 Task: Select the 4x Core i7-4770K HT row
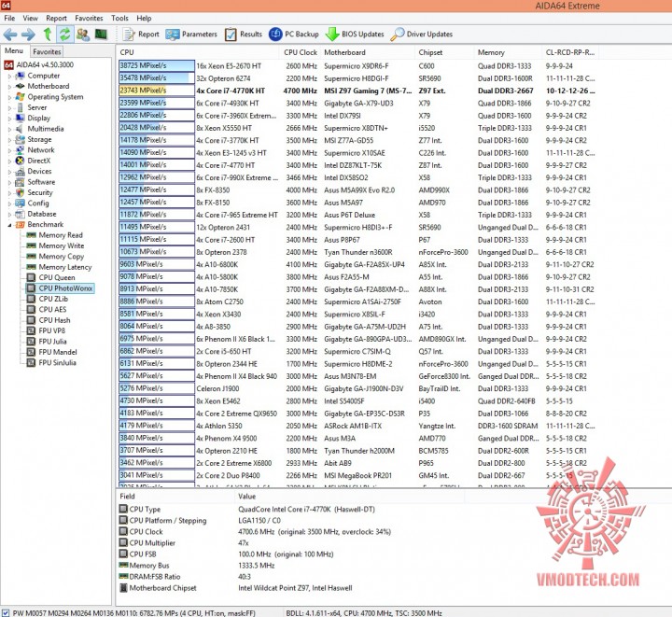357,91
